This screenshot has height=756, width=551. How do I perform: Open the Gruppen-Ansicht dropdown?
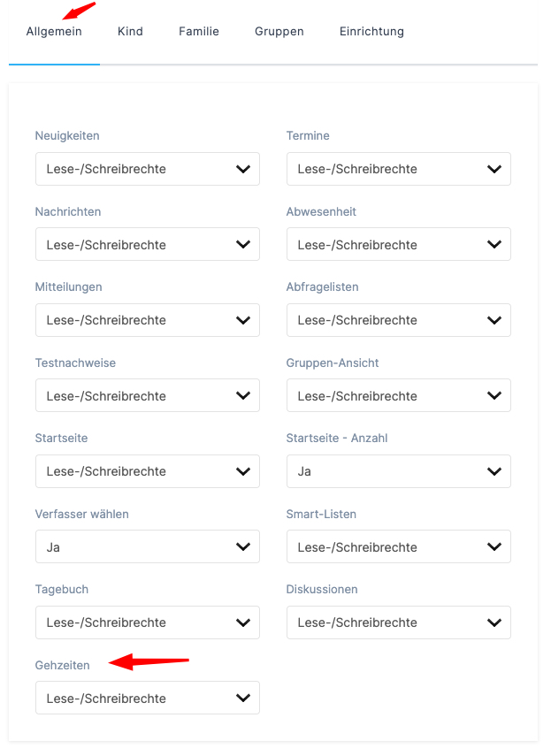[399, 396]
